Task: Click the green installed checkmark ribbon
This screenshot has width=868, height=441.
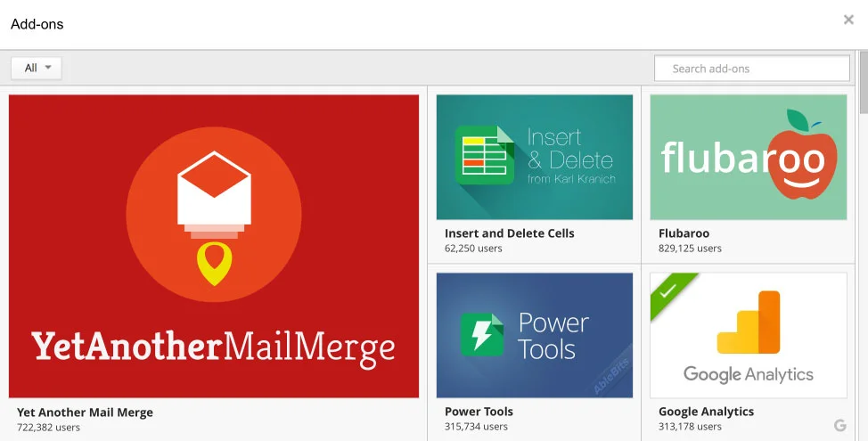Action: click(670, 291)
